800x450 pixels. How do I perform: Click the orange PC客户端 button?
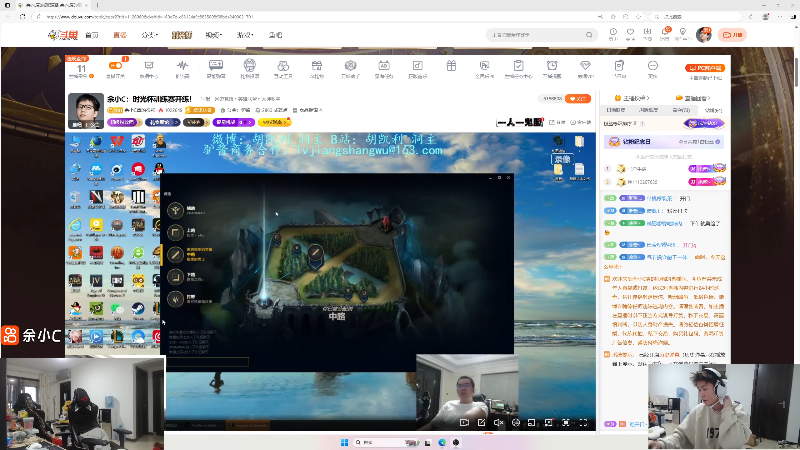click(705, 68)
